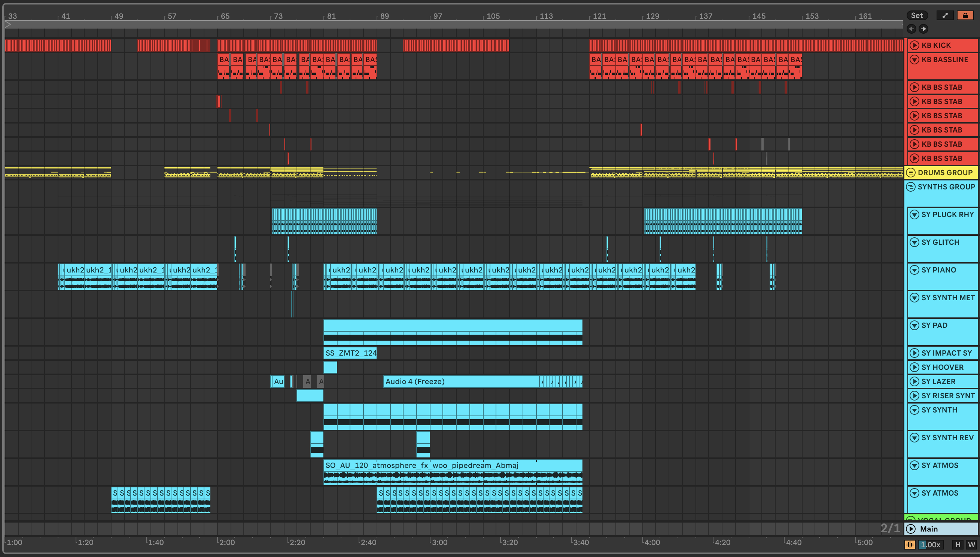Image resolution: width=980 pixels, height=557 pixels.
Task: Select the 'Au' clip on the SY LAZER track
Action: click(x=278, y=381)
